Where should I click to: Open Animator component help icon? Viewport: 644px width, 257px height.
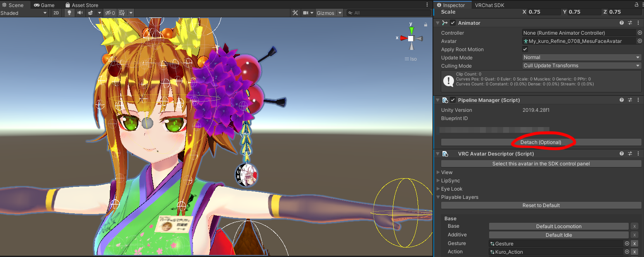[x=622, y=23]
